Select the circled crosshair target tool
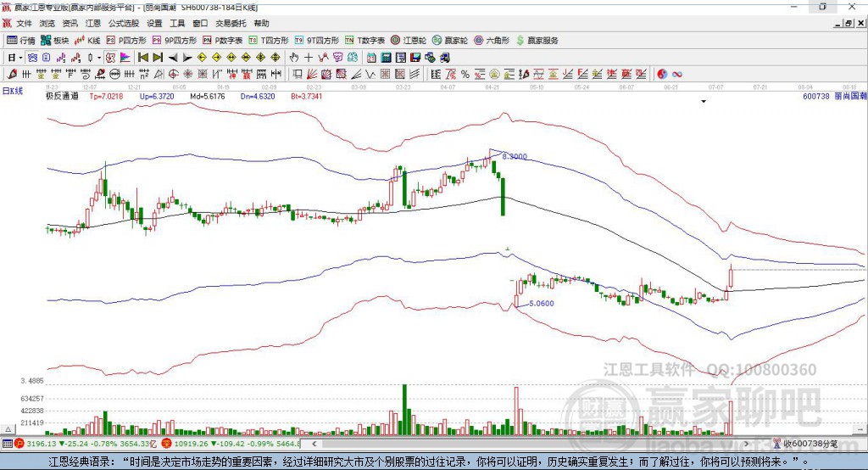This screenshot has height=470, width=868. [173, 74]
